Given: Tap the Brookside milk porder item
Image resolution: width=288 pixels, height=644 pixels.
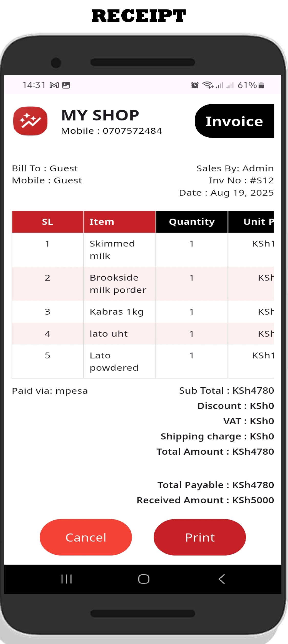Looking at the screenshot, I should pos(118,284).
